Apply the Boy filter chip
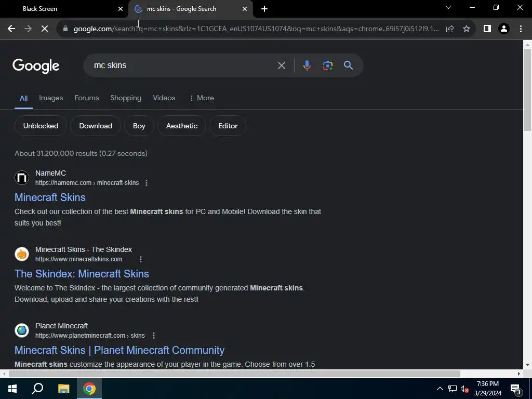This screenshot has width=532, height=399. 139,126
